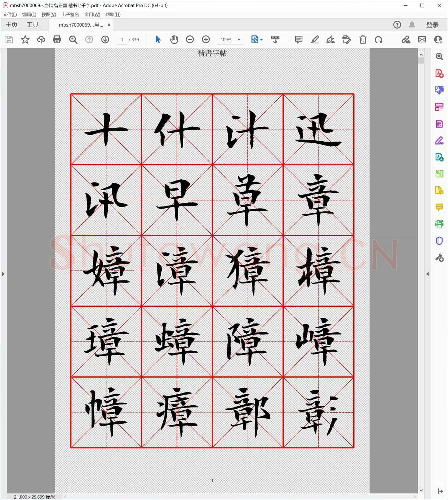Open 文件(F) menu

coord(10,14)
